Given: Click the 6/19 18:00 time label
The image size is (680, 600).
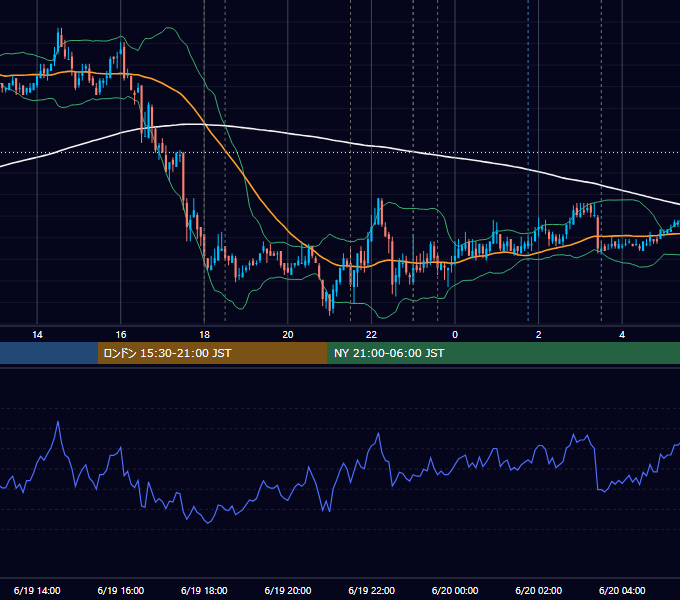Looking at the screenshot, I should point(204,590).
